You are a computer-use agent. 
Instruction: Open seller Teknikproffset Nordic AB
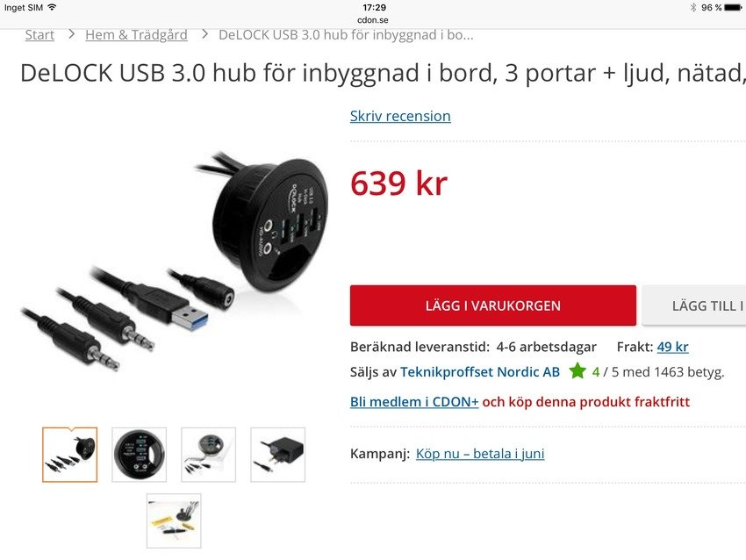pyautogui.click(x=479, y=372)
